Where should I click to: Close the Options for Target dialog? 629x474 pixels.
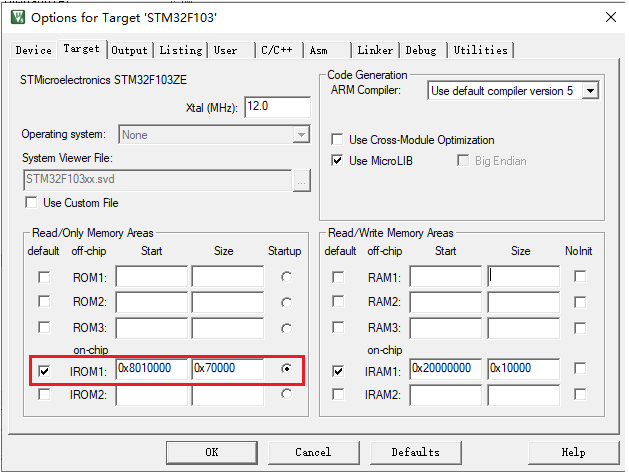611,17
